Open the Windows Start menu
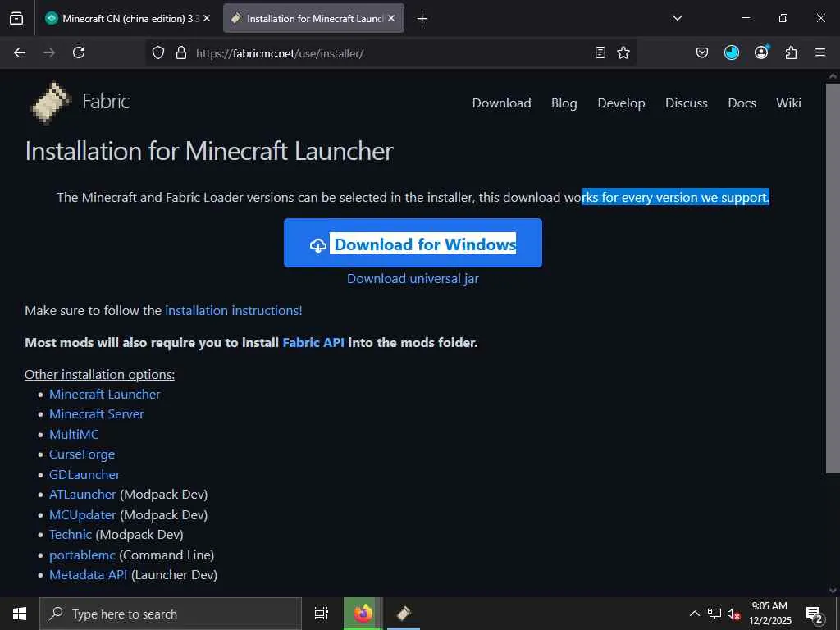Viewport: 840px width, 630px height. (20, 614)
